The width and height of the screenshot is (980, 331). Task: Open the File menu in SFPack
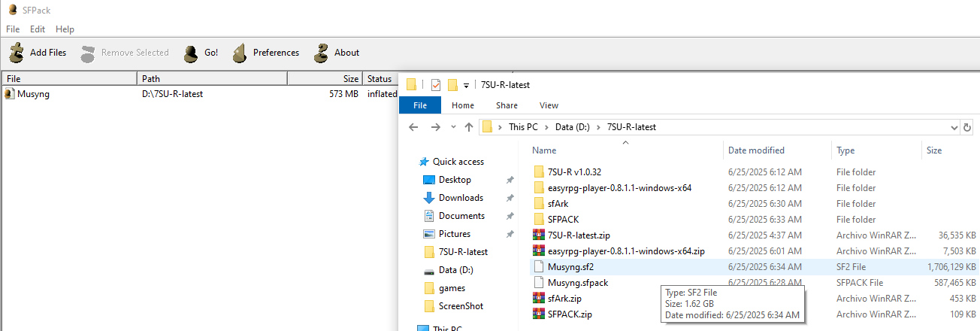[x=12, y=29]
